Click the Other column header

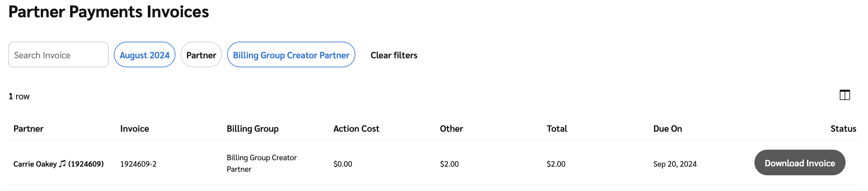[451, 129]
